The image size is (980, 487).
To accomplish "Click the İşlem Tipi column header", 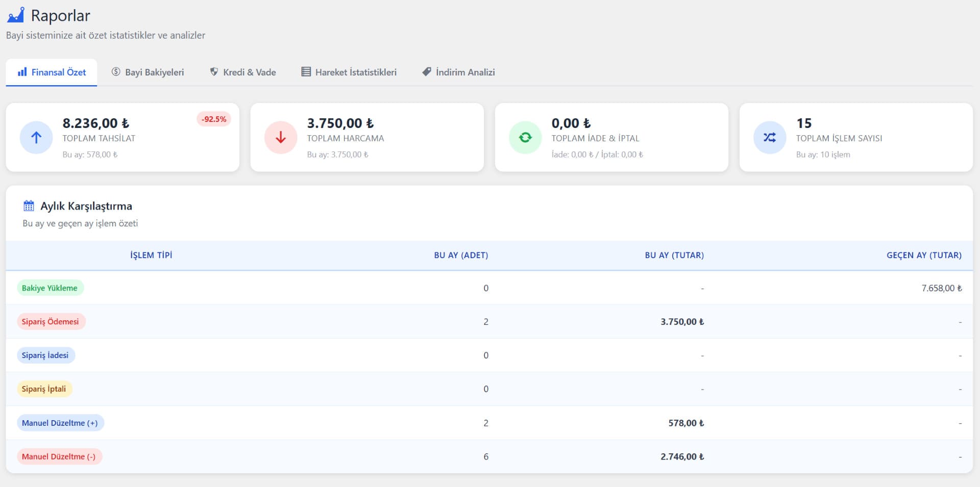I will 151,255.
